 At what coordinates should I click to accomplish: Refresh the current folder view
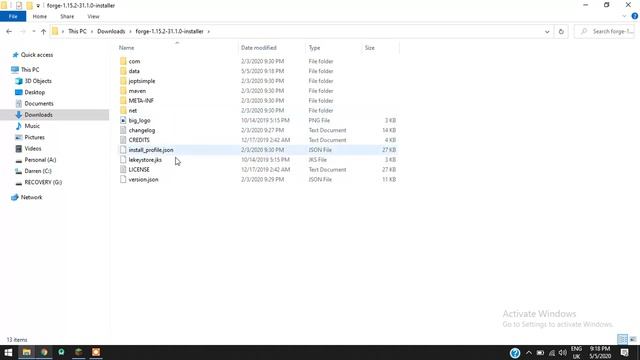[561, 31]
